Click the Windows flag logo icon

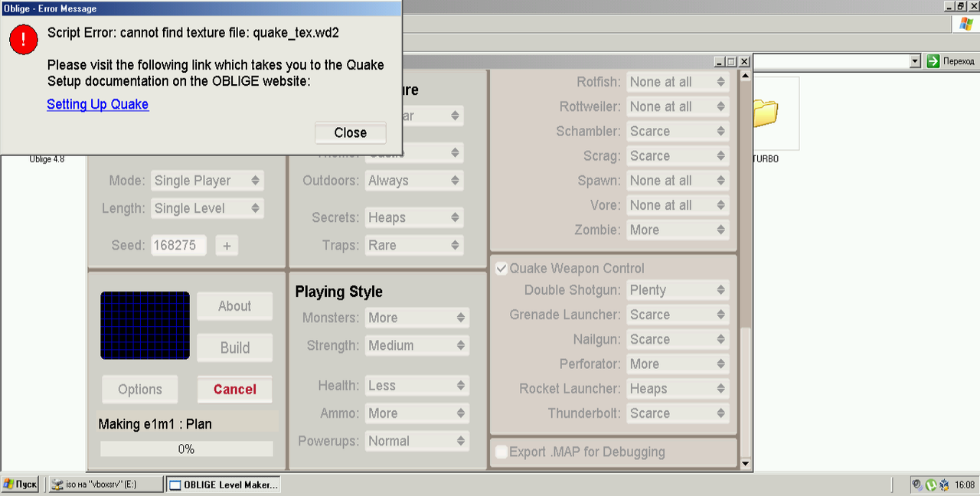[x=965, y=24]
